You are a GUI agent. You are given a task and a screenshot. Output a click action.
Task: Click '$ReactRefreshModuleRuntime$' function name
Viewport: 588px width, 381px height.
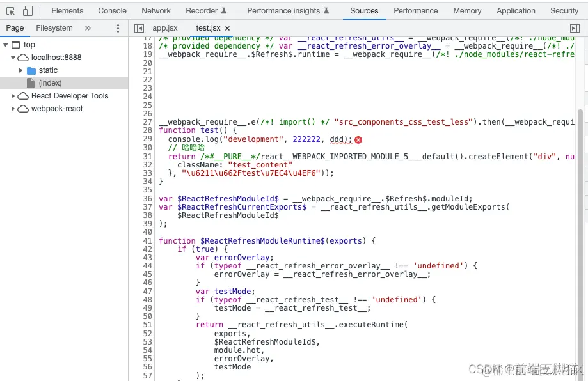click(x=262, y=240)
